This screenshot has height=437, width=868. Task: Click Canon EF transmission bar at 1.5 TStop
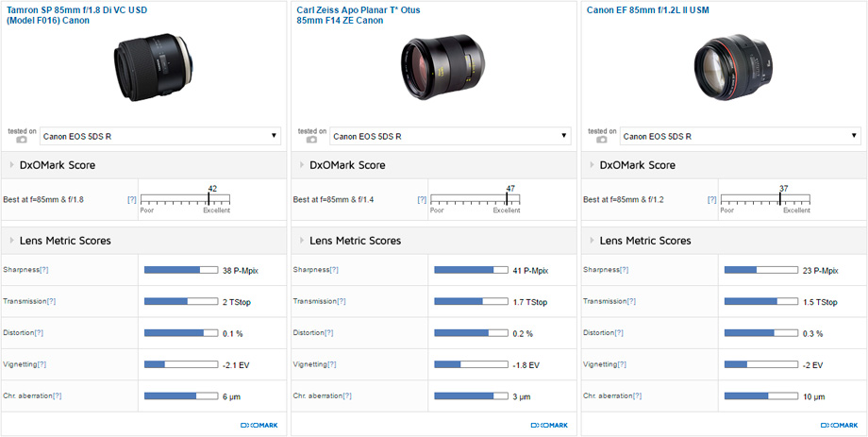pyautogui.click(x=761, y=301)
